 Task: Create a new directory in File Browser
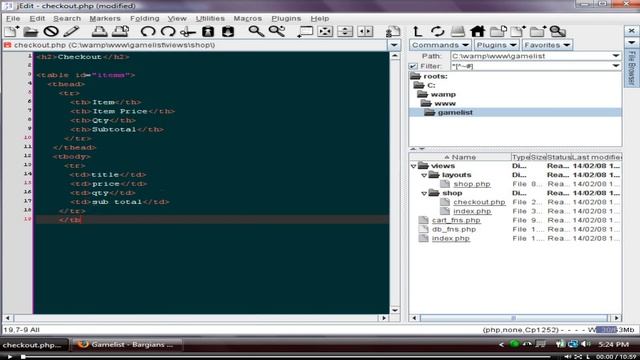click(538, 31)
